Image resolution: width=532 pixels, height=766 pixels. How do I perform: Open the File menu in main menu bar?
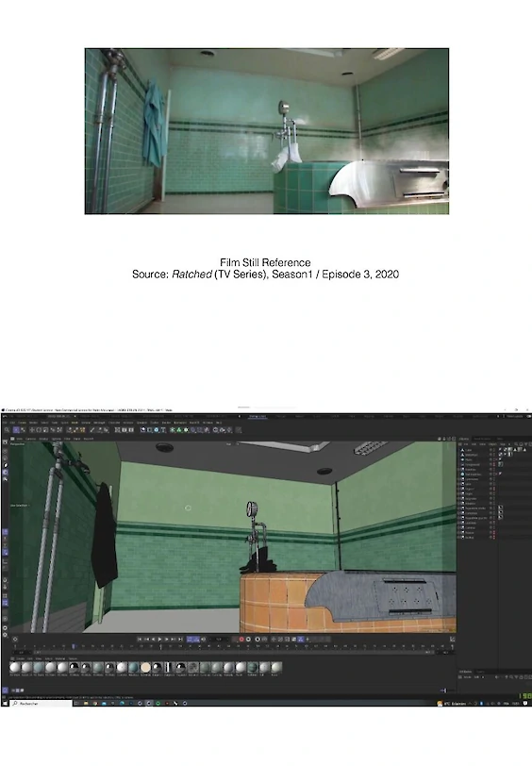(5, 423)
